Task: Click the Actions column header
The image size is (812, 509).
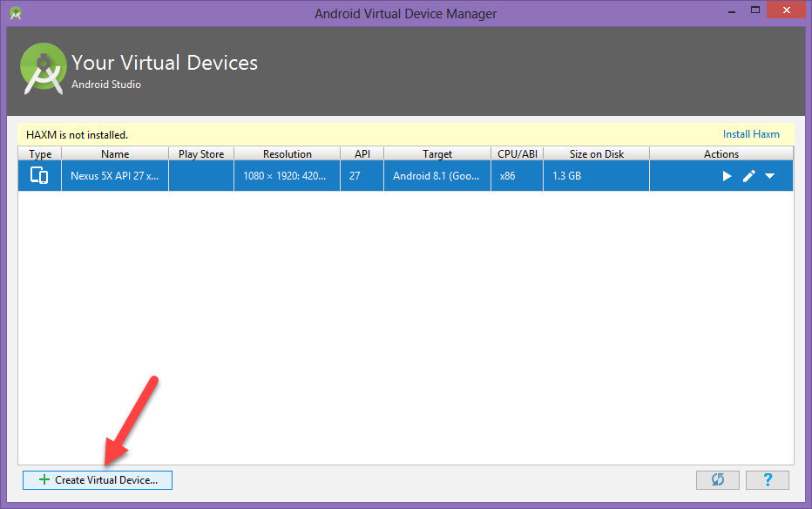Action: 721,153
